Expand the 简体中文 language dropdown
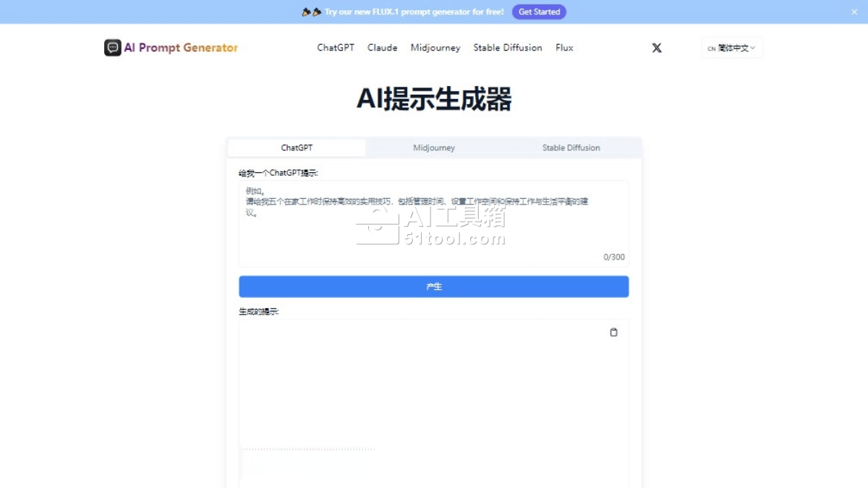The image size is (868, 488). 732,48
